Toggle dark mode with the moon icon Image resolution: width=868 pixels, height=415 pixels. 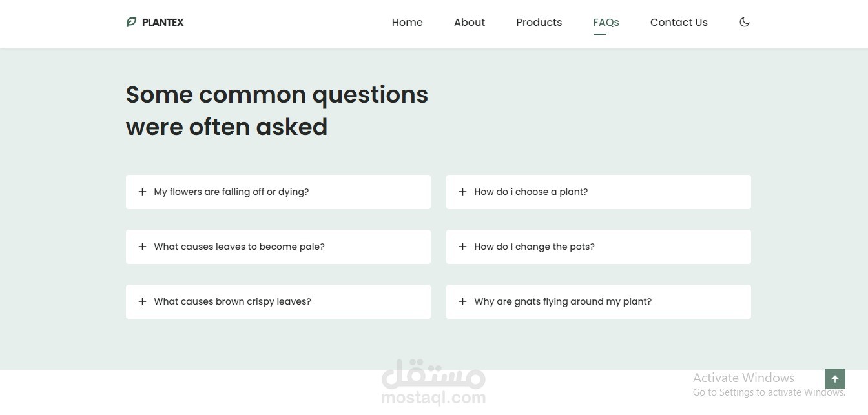click(x=745, y=22)
